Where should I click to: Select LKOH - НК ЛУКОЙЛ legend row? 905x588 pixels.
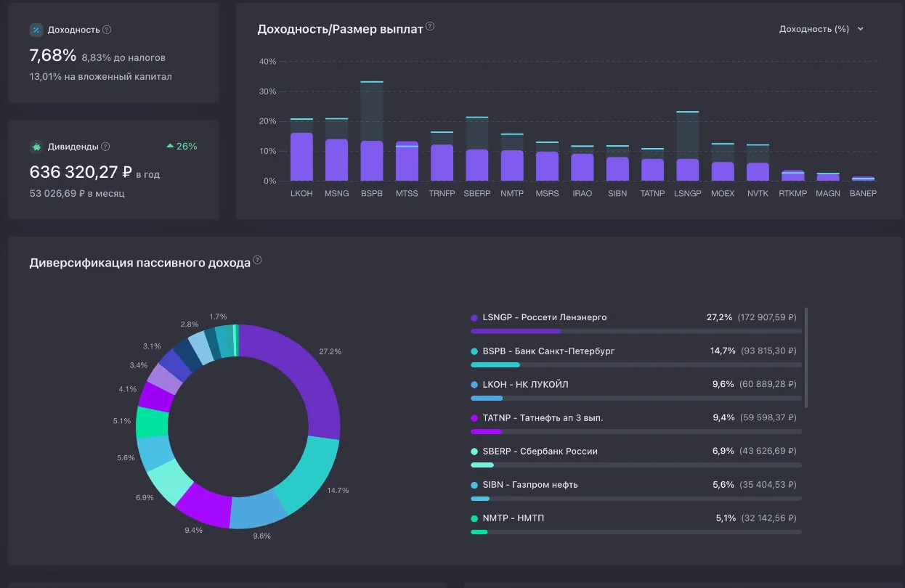click(x=636, y=389)
